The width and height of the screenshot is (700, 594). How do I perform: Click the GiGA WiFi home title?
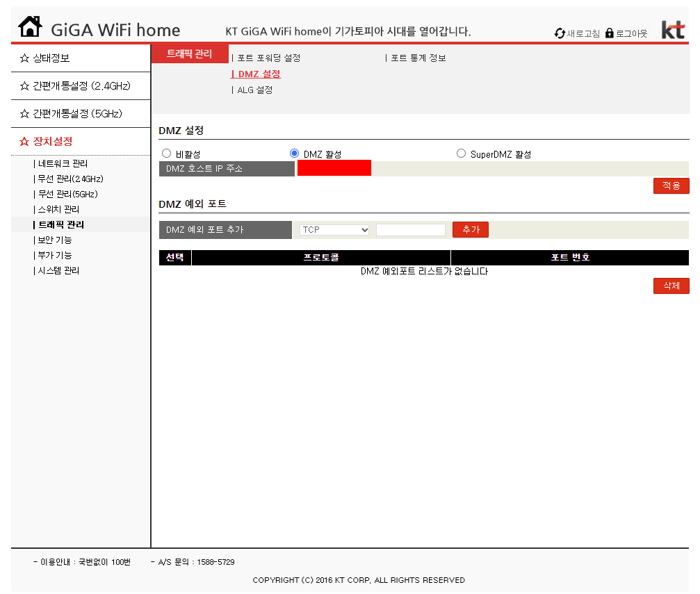pos(115,31)
